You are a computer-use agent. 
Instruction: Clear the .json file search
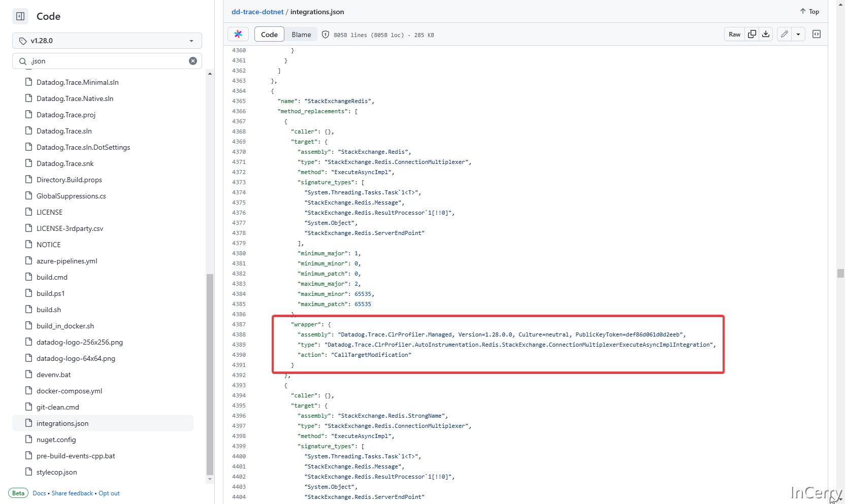pyautogui.click(x=193, y=61)
